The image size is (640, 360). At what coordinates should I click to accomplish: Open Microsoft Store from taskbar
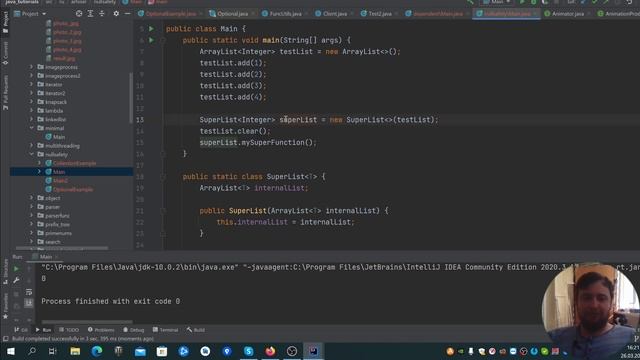click(x=162, y=351)
